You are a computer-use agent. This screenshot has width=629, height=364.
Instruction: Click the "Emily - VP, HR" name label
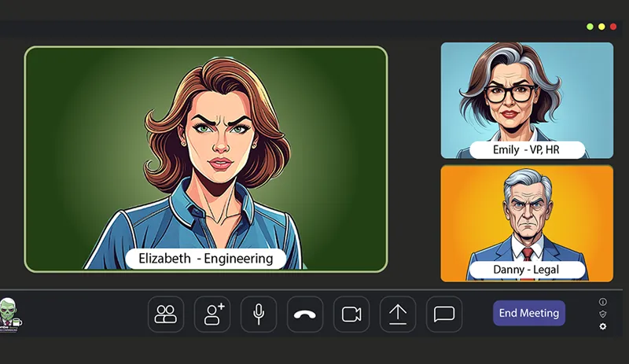click(x=527, y=149)
